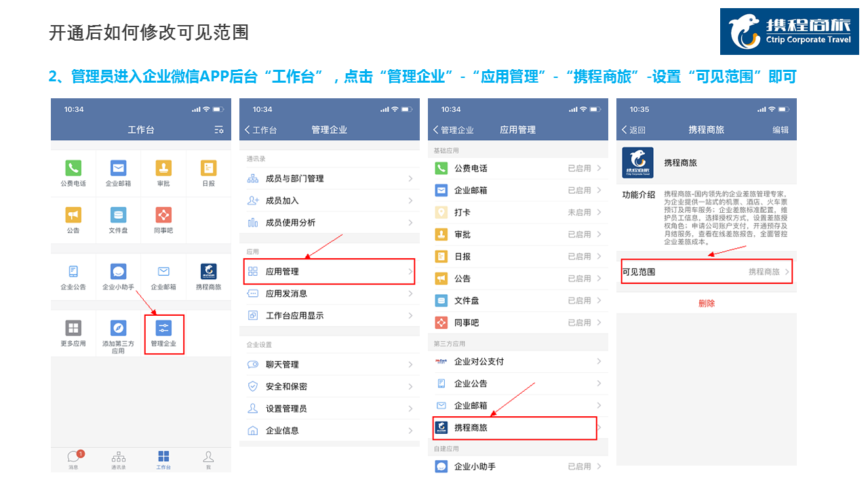Screen dimensions: 868x488
Task: Click chevron on 聊天管理 row
Action: point(410,365)
